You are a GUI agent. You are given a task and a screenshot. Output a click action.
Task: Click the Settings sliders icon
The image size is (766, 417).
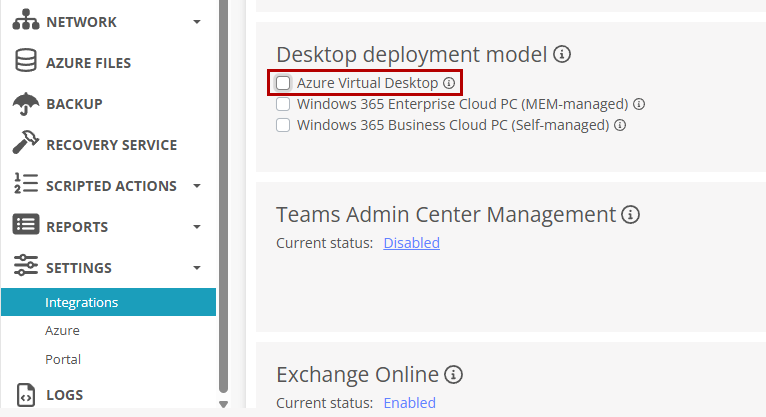tap(26, 265)
